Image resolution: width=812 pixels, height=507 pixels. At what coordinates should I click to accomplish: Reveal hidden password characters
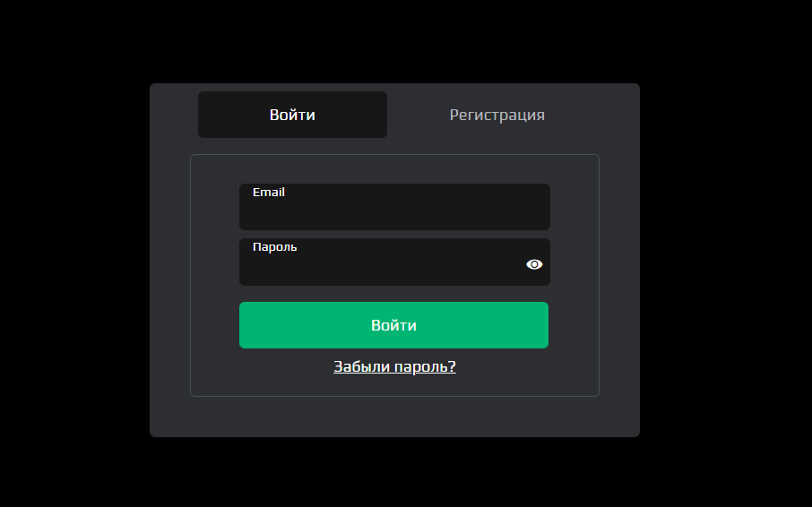[x=534, y=264]
